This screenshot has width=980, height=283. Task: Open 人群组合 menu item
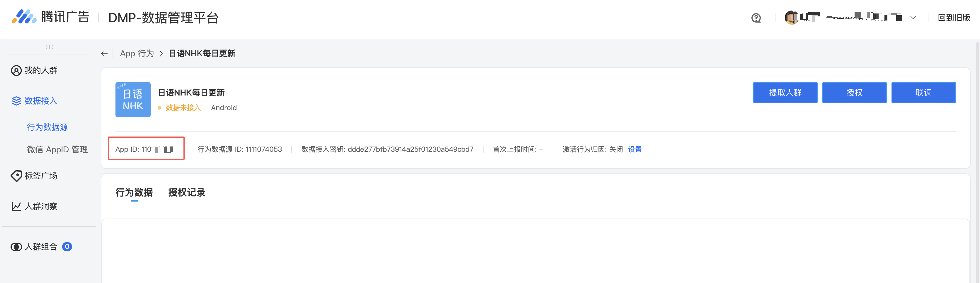point(41,247)
